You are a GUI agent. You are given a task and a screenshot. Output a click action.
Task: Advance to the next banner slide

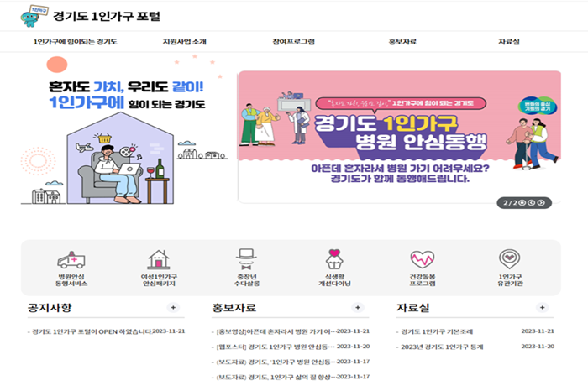point(541,203)
